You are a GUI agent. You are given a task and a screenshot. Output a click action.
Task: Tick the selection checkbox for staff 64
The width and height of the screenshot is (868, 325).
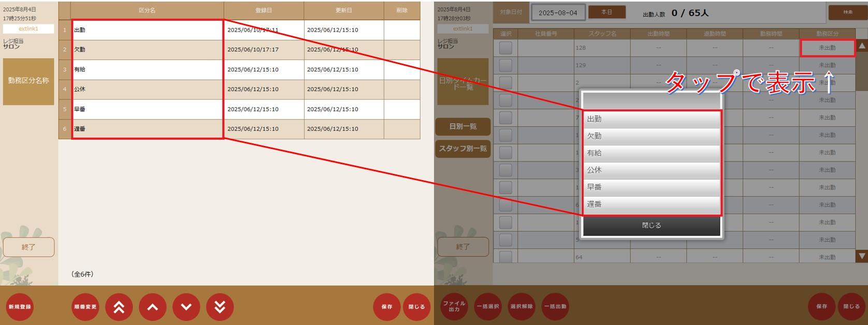point(505,257)
